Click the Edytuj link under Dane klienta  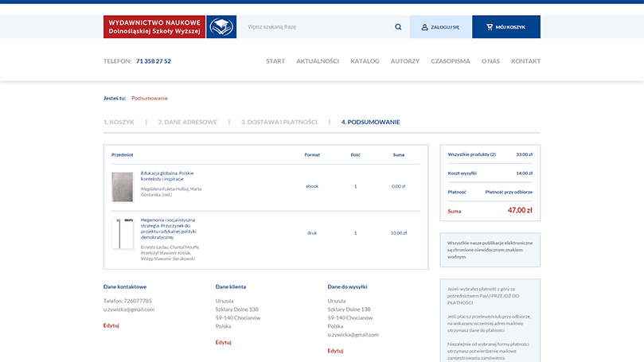point(223,342)
